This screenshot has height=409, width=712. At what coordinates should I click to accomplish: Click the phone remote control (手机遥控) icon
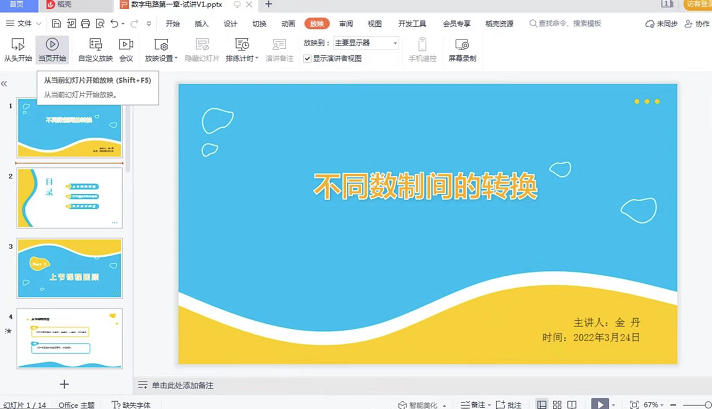tap(422, 49)
